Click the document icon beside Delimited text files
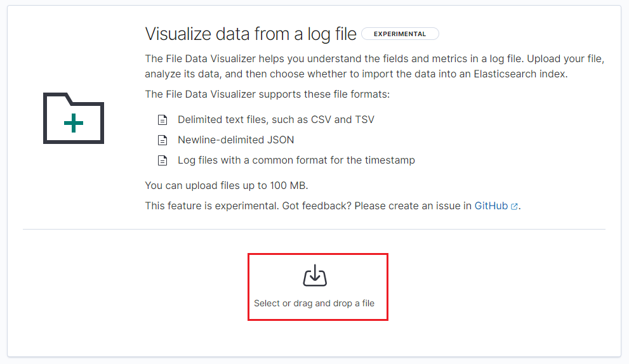 coord(162,120)
